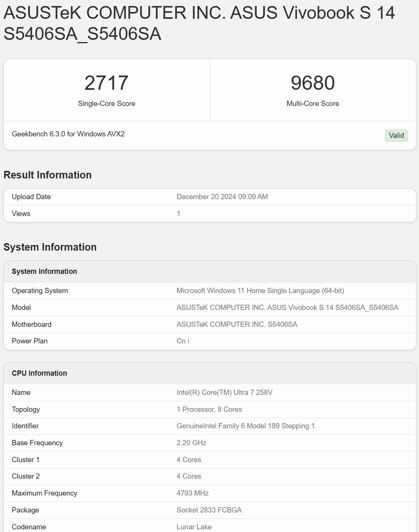The width and height of the screenshot is (419, 532).
Task: Click the Identifier label
Action: pos(25,426)
